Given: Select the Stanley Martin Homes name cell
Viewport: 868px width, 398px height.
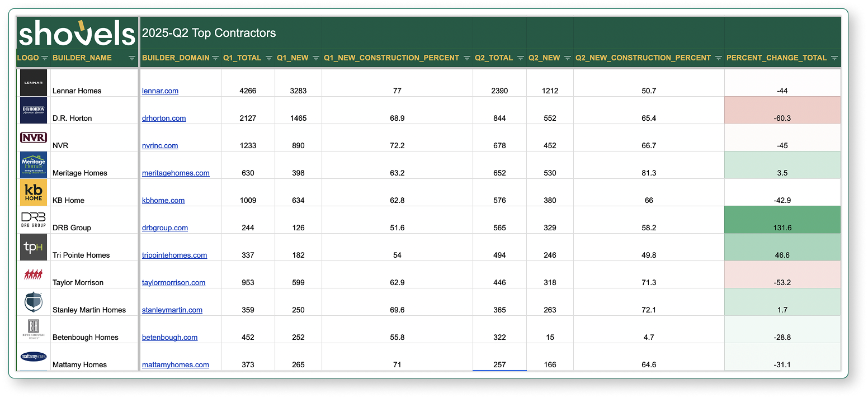Looking at the screenshot, I should (95, 302).
